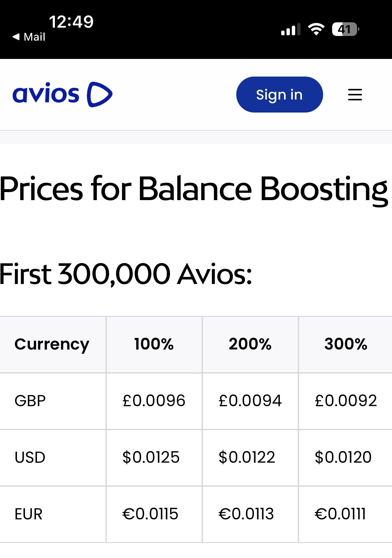Viewport: 392px width, 558px height.
Task: Select the Currency column header
Action: (x=52, y=344)
